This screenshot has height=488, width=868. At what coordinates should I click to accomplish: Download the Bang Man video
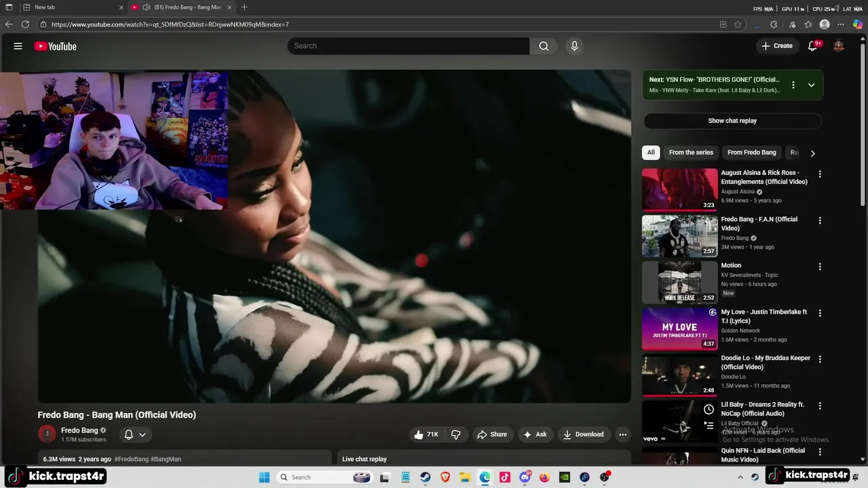point(583,434)
